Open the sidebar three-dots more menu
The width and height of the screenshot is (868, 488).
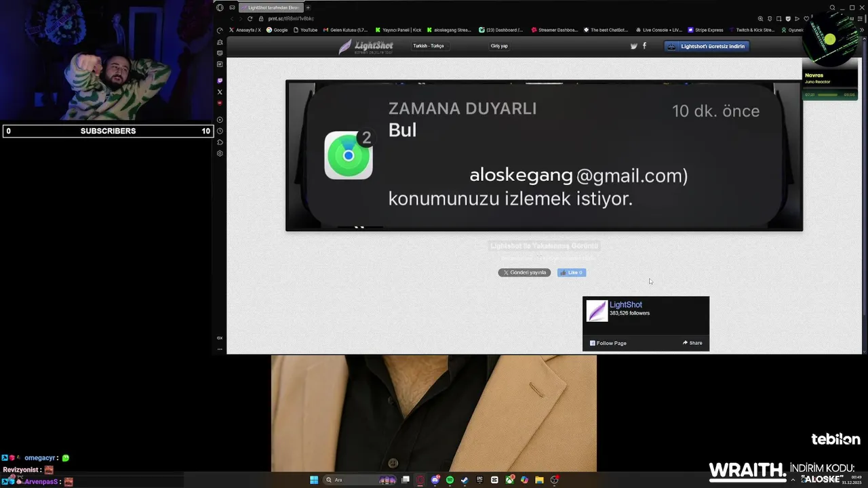click(x=220, y=349)
